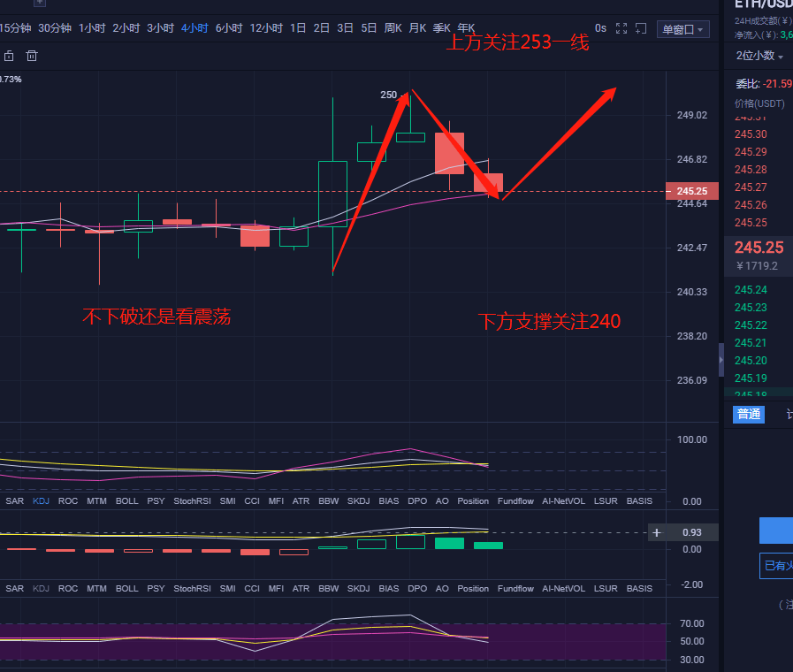Click the fullscreen expand chart icon
This screenshot has height=672, width=793.
tap(621, 29)
